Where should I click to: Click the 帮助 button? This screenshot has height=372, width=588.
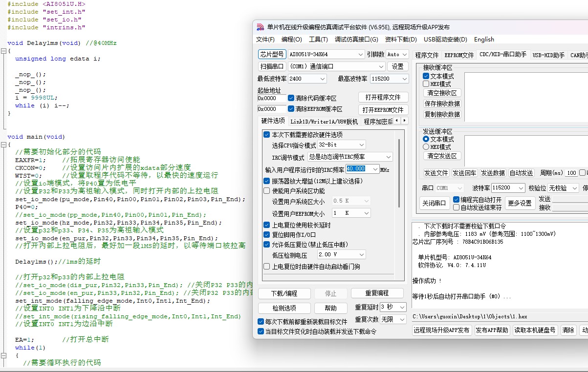pos(331,308)
